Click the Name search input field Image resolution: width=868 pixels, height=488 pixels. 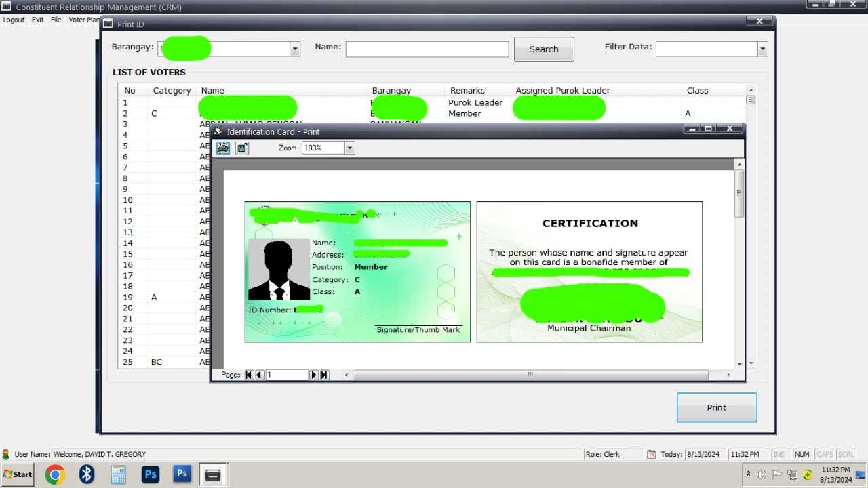(427, 49)
